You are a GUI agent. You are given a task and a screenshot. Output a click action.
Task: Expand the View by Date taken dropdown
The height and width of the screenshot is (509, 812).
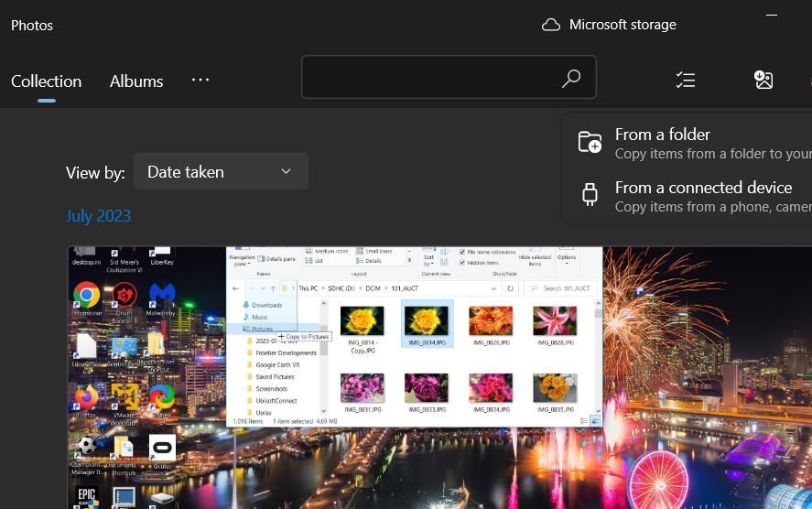[x=221, y=171]
